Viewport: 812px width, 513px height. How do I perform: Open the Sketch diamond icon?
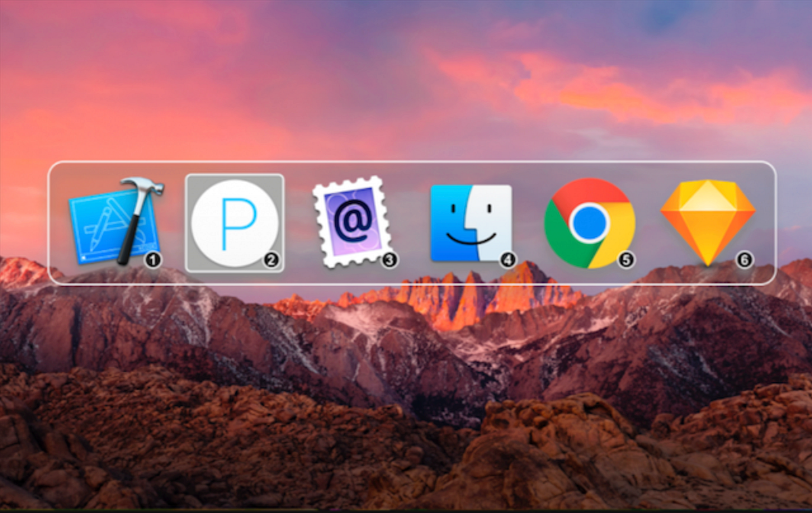click(708, 223)
